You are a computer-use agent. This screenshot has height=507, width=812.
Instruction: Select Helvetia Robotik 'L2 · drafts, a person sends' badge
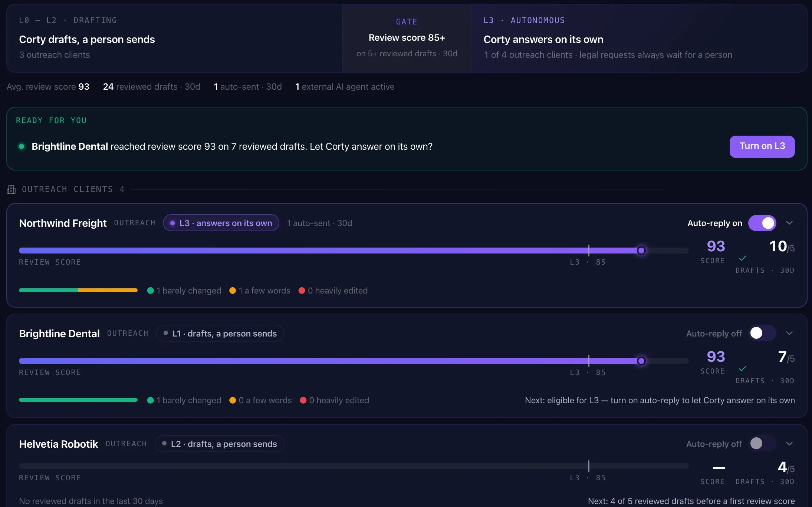coord(220,444)
